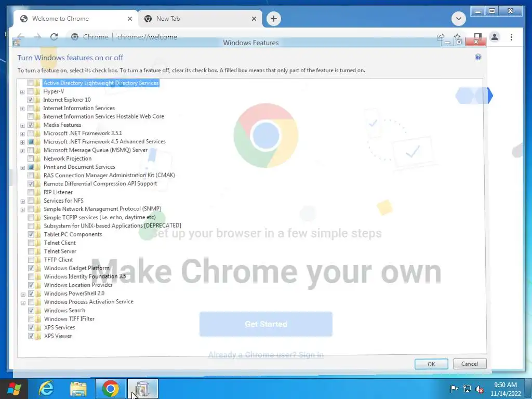
Task: Expand Print and Document Services node
Action: [x=23, y=167]
